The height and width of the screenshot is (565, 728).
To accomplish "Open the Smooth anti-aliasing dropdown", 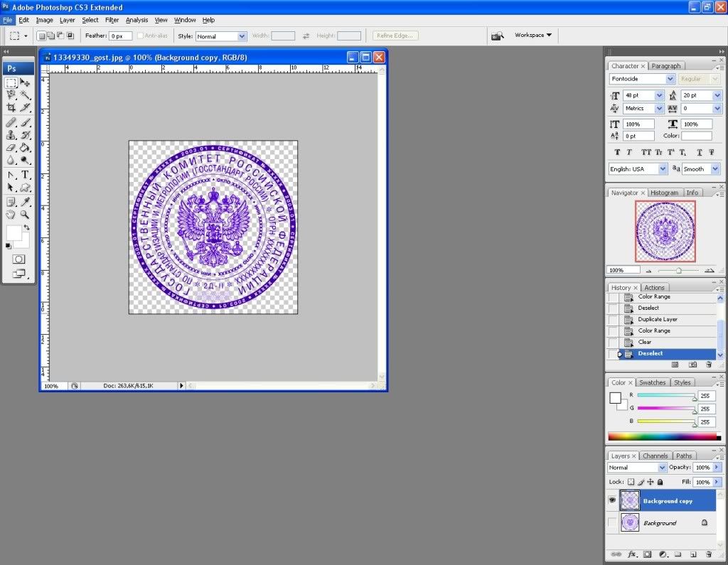I will 715,169.
